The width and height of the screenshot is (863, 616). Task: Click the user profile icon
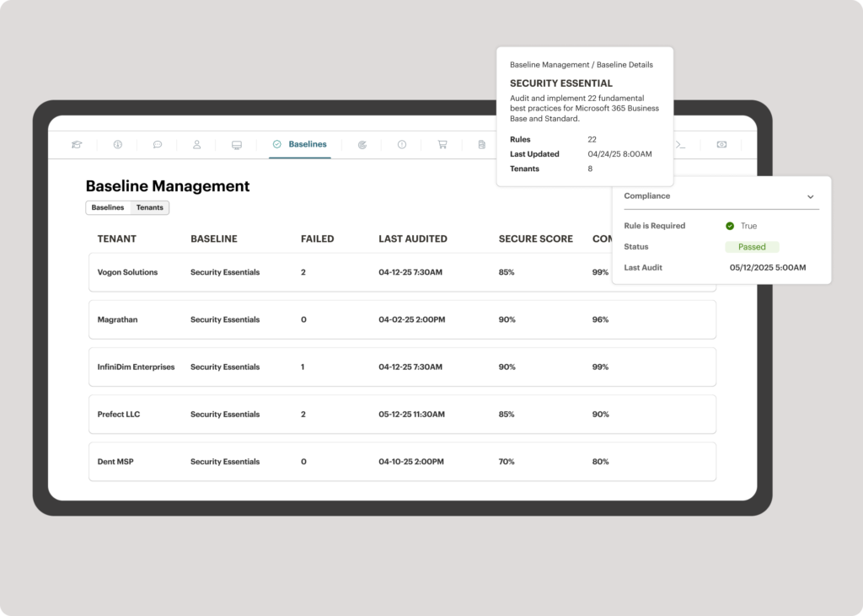point(197,144)
